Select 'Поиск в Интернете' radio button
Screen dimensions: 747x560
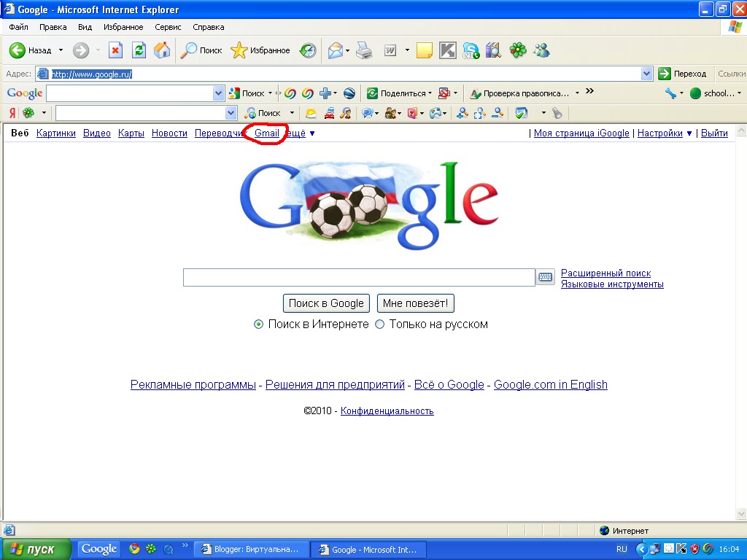point(258,324)
